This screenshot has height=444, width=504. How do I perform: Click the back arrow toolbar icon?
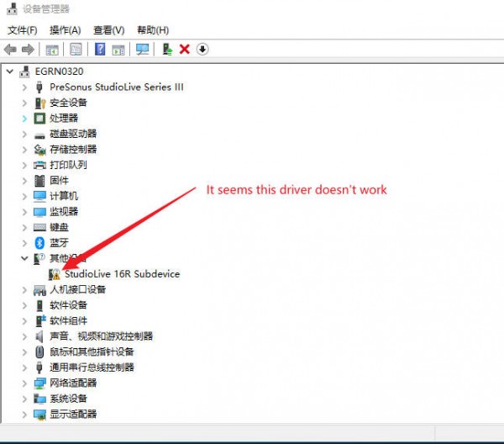click(x=10, y=50)
